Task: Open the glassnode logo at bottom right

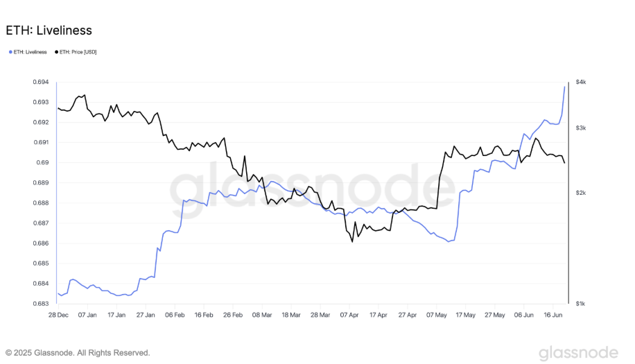Action: click(x=578, y=352)
